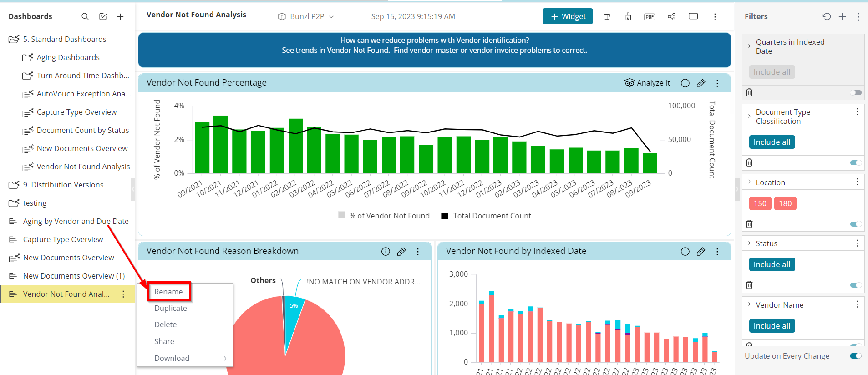Click the select dashboards checkbox icon

(x=103, y=16)
